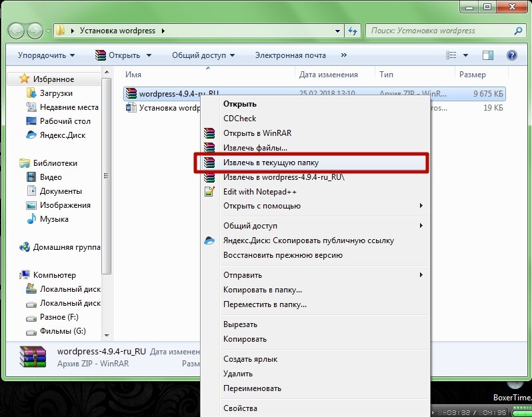
Task: Open the WinRAR icon beside Открыть toolbar button
Action: point(101,55)
